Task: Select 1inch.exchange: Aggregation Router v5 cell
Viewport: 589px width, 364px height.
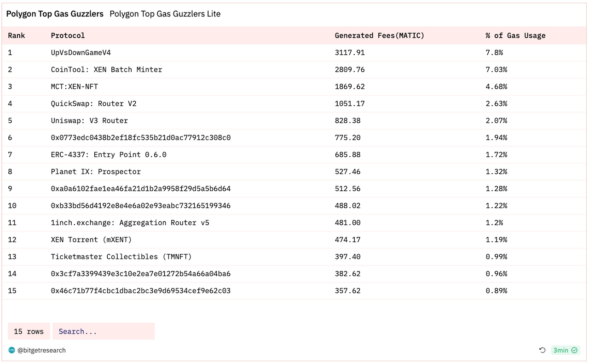Action: pyautogui.click(x=130, y=222)
